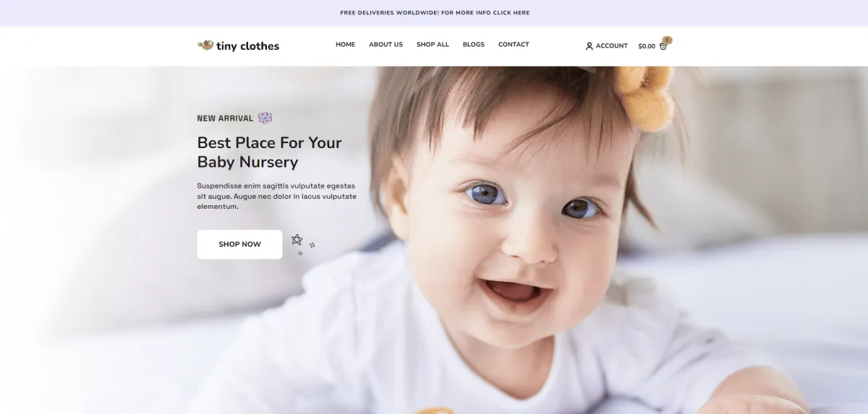Follow the free deliveries info banner link

coord(435,13)
